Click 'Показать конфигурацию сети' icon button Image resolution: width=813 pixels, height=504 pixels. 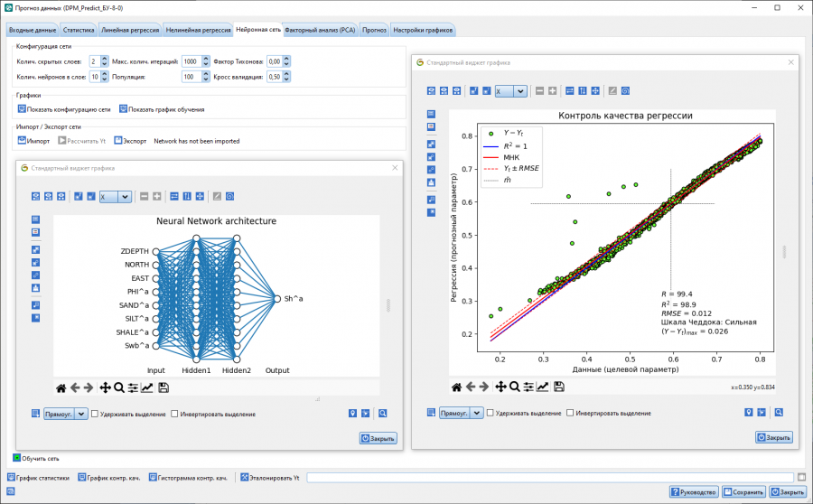coord(22,109)
